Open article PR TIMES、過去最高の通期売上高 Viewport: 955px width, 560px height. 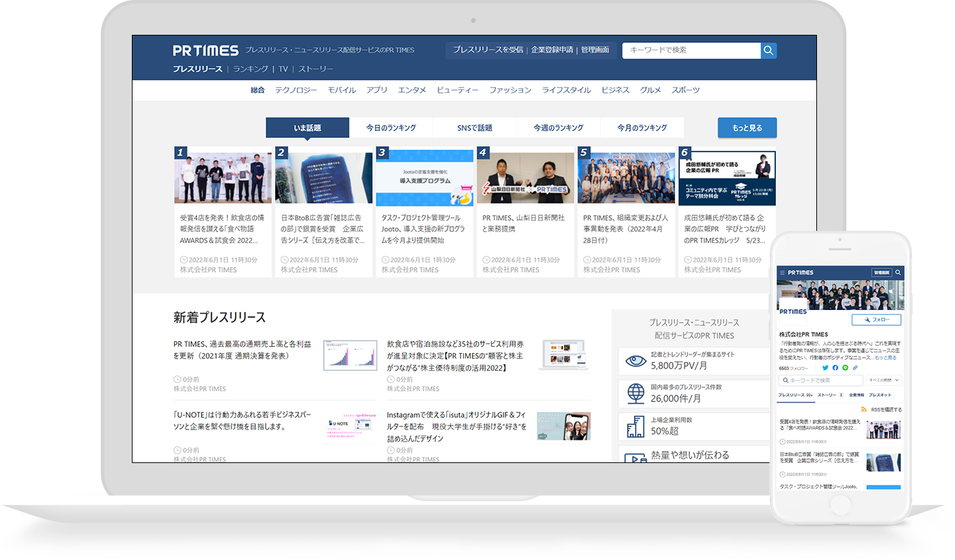pyautogui.click(x=243, y=350)
